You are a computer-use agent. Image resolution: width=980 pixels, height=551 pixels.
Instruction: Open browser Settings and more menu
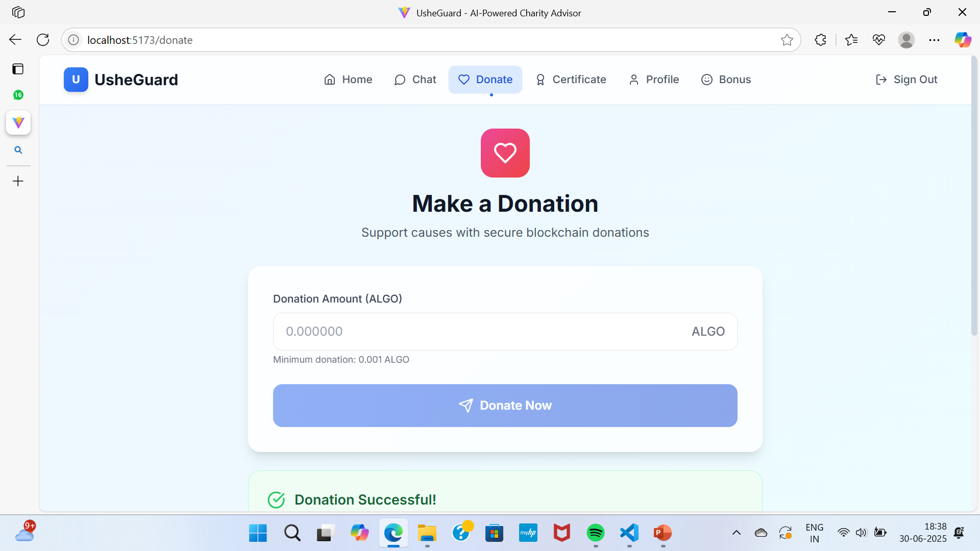pos(934,40)
